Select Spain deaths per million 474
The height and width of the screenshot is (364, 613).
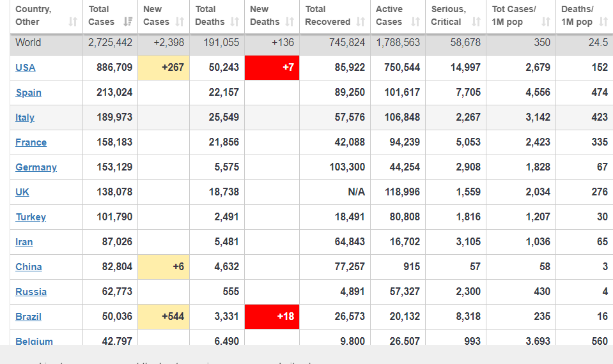600,93
